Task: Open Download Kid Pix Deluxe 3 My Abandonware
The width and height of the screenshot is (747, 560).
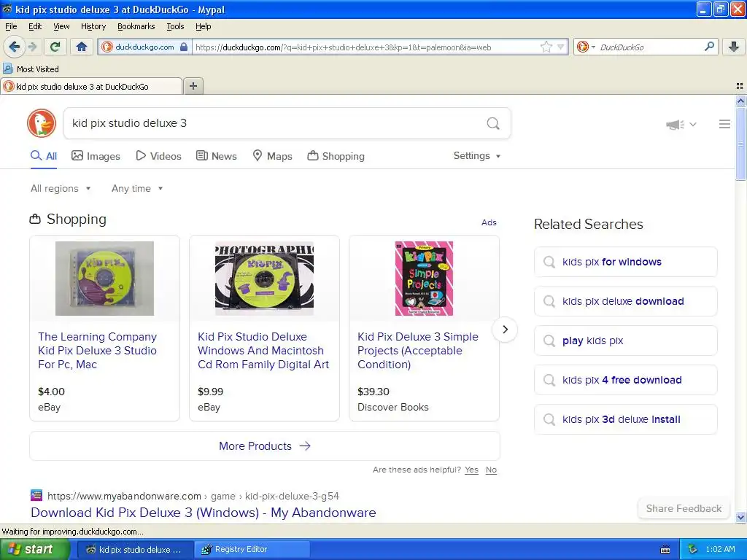Action: click(204, 513)
